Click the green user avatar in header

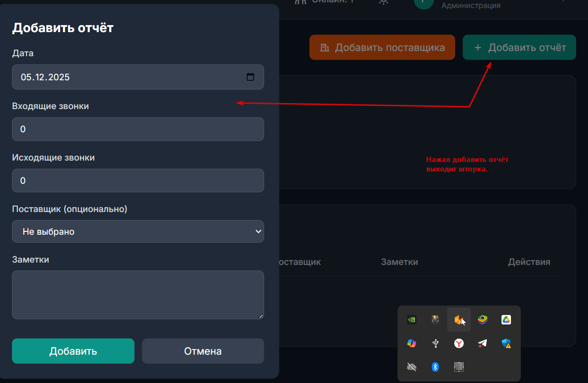point(424,2)
